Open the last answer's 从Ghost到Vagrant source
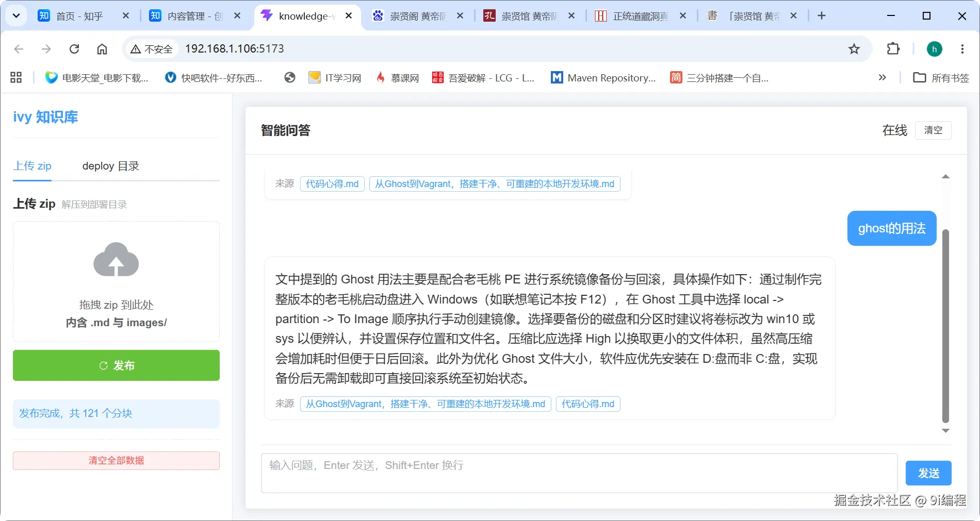 pyautogui.click(x=426, y=404)
